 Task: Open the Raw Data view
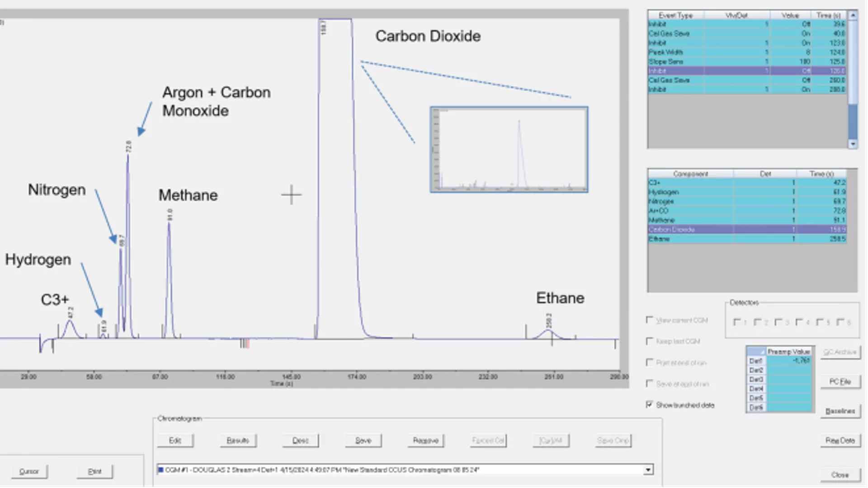(x=840, y=440)
